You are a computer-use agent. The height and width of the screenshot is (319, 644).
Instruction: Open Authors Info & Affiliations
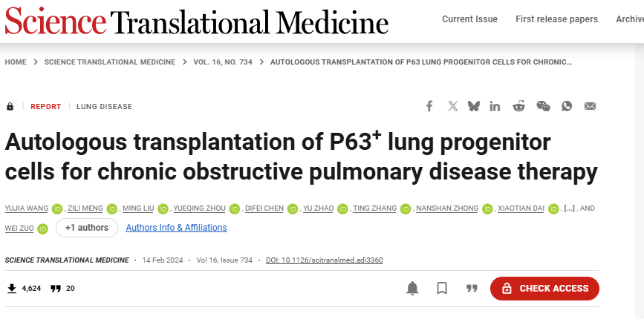click(176, 228)
